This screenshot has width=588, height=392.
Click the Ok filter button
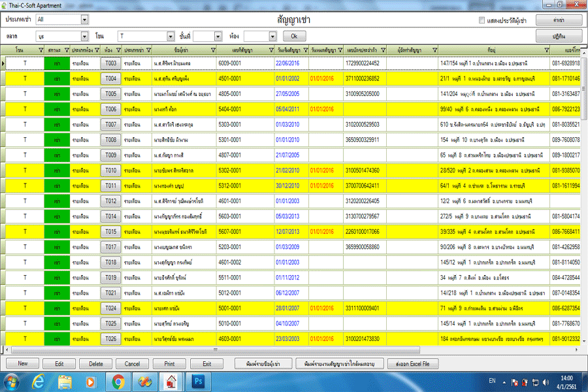pyautogui.click(x=294, y=36)
